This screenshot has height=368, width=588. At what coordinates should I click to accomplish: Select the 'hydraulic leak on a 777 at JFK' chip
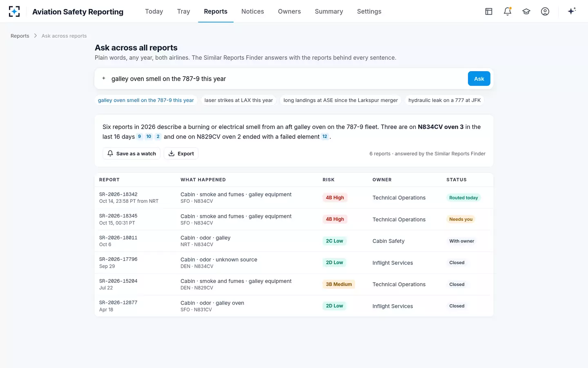coord(445,100)
